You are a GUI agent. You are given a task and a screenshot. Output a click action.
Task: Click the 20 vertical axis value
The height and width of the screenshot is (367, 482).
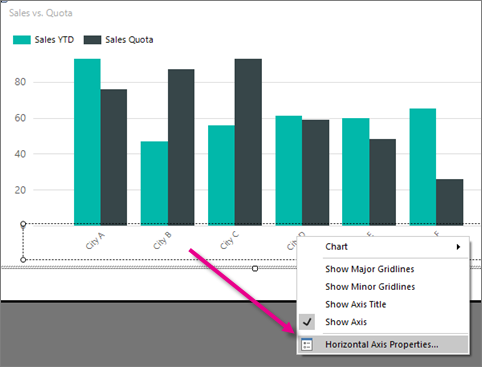click(20, 190)
